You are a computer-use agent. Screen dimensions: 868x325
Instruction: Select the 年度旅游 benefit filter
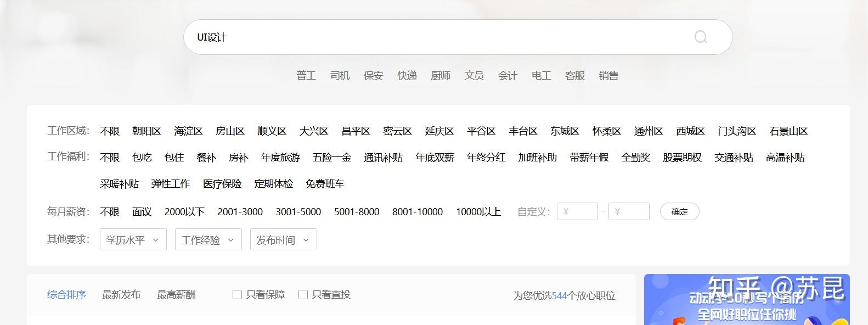tap(280, 158)
